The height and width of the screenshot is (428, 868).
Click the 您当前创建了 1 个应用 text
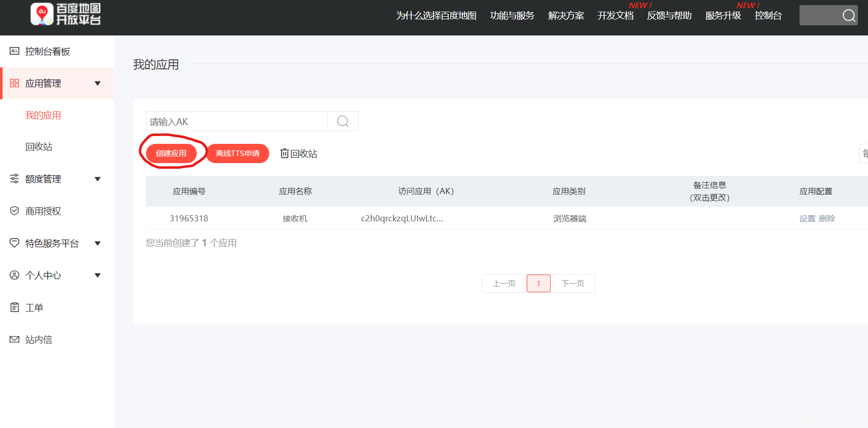point(191,243)
